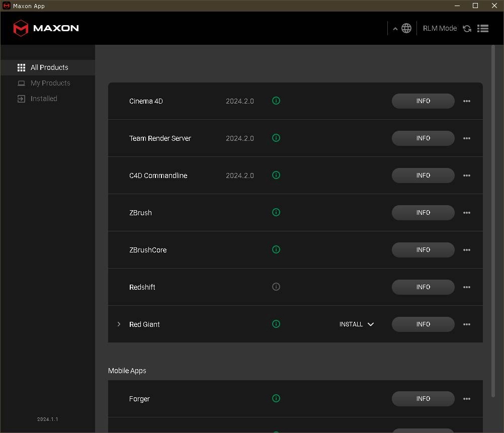This screenshot has width=504, height=433.
Task: Click the All Products grid icon
Action: [21, 67]
